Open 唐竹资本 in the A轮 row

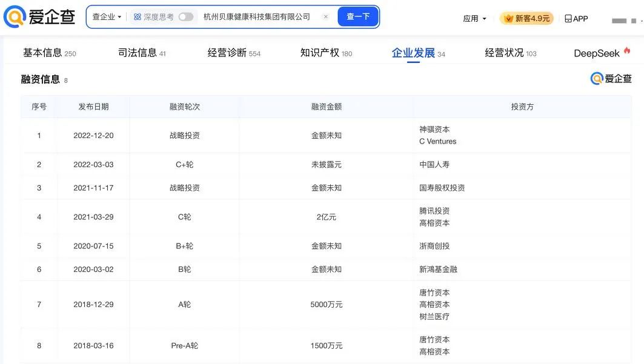pyautogui.click(x=434, y=293)
